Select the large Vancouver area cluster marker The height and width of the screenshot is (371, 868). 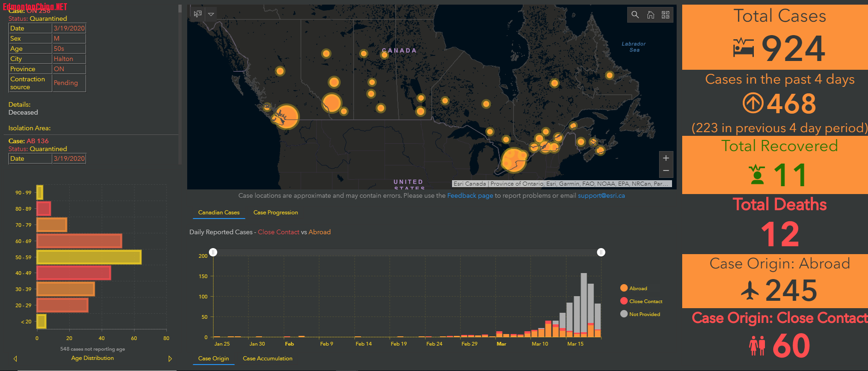coord(287,116)
